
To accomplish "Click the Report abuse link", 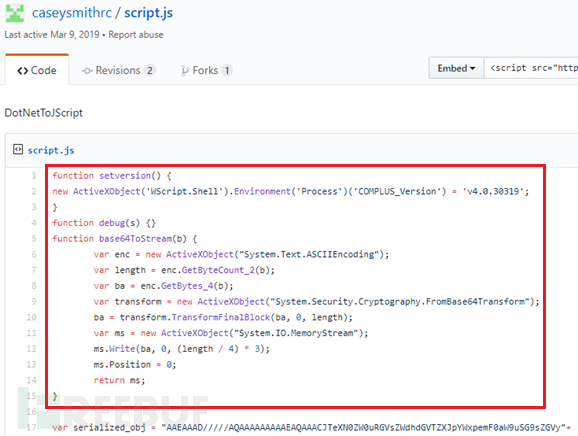I will 136,35.
